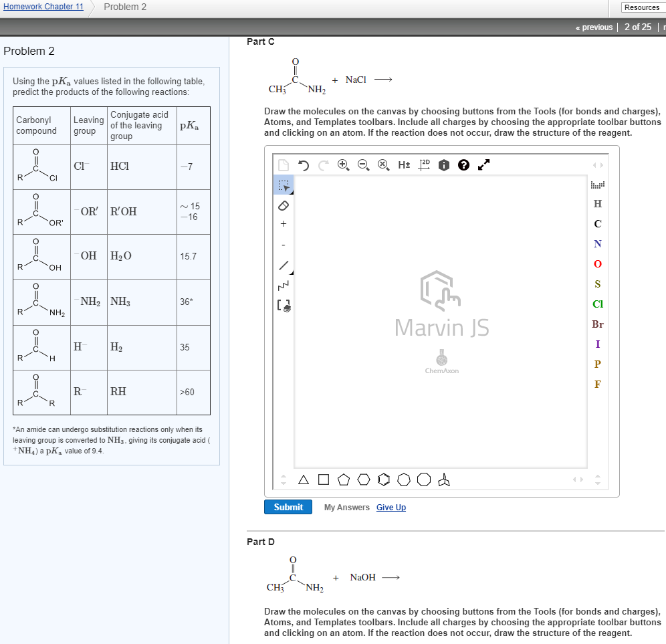666x644 pixels.
Task: Open the Marvin JS help
Action: point(463,165)
